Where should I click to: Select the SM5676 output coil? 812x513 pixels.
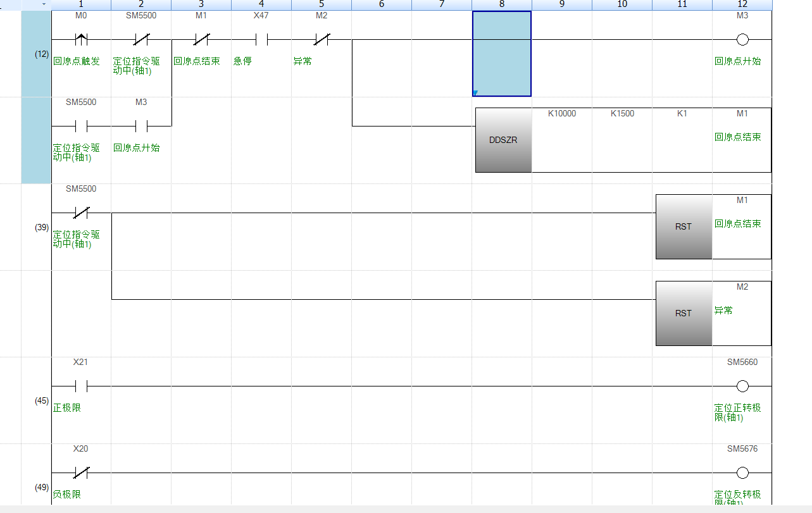(x=742, y=473)
